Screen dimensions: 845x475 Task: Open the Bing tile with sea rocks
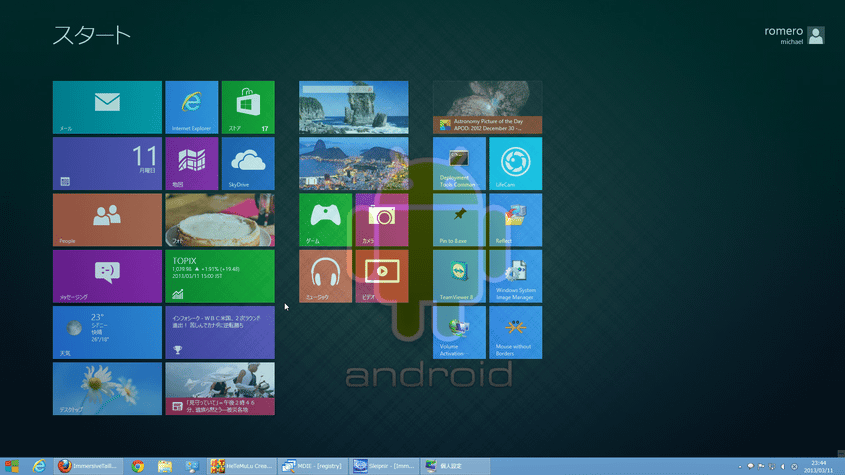click(354, 107)
